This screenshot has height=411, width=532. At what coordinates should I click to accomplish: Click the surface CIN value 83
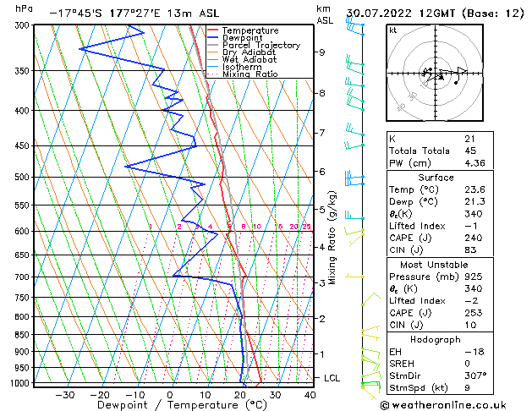[470, 250]
